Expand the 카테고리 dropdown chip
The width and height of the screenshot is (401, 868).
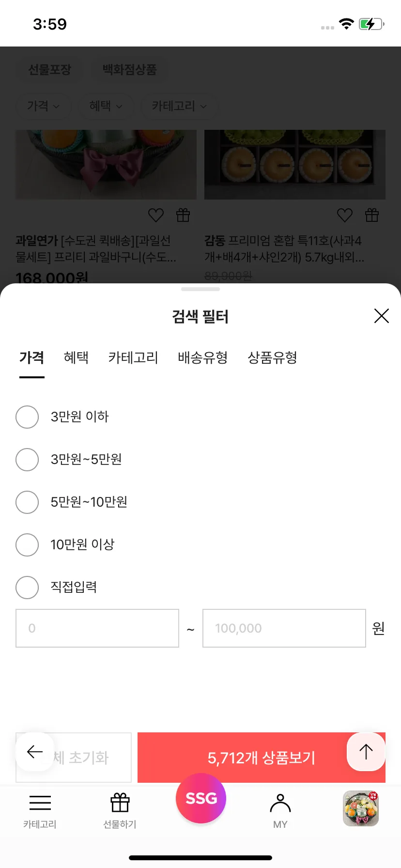pos(179,106)
